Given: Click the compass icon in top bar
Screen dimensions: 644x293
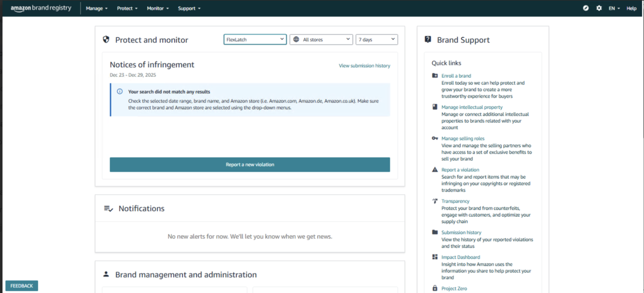Looking at the screenshot, I should 586,8.
